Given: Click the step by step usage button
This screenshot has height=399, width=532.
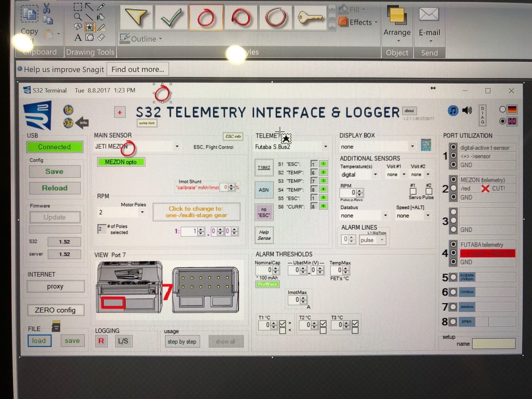Looking at the screenshot, I should [182, 342].
